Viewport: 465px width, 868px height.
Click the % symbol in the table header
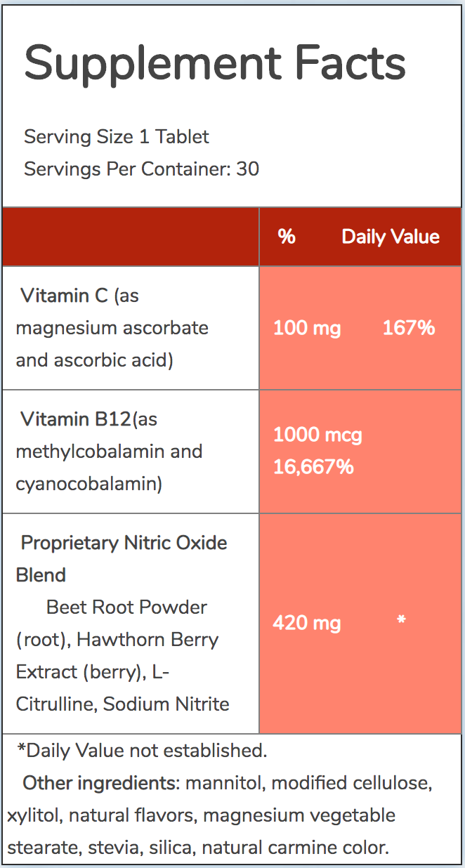coord(287,237)
